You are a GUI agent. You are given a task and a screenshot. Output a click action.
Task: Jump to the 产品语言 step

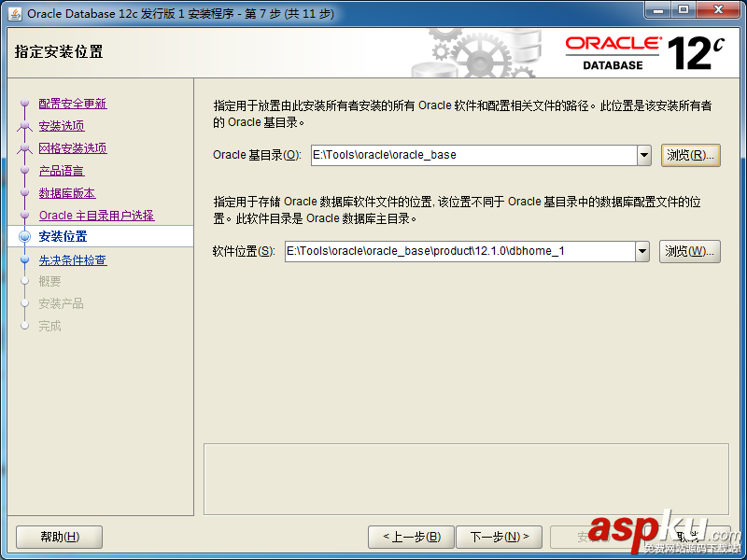point(62,171)
